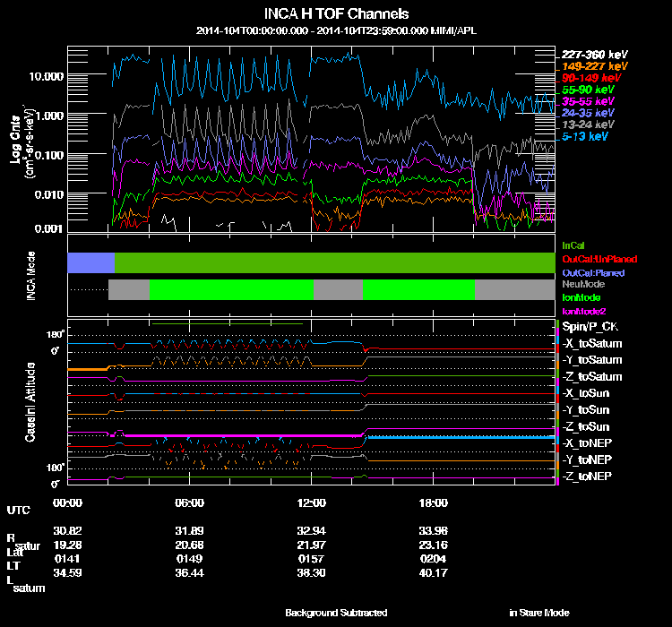Click the IonMode2 legend label
The image size is (672, 627).
coord(583,312)
